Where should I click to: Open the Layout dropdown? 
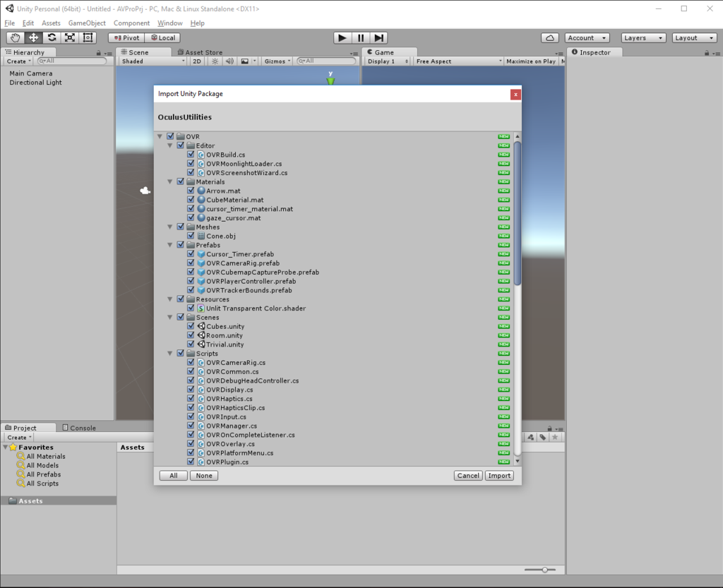point(695,38)
